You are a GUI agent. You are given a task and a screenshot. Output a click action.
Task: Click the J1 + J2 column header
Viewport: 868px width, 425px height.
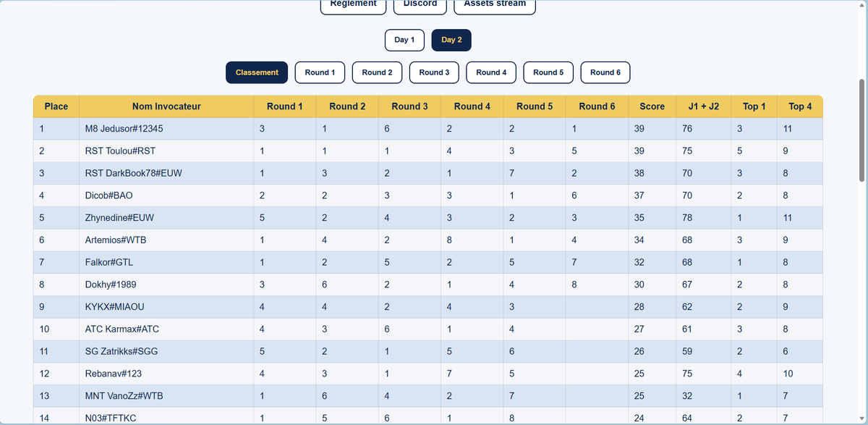pos(704,106)
